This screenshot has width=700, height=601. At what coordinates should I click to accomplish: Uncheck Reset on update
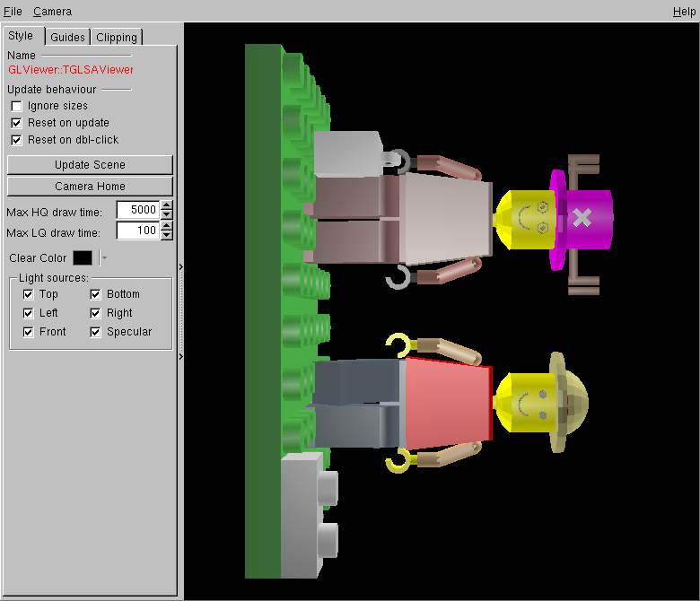click(16, 123)
